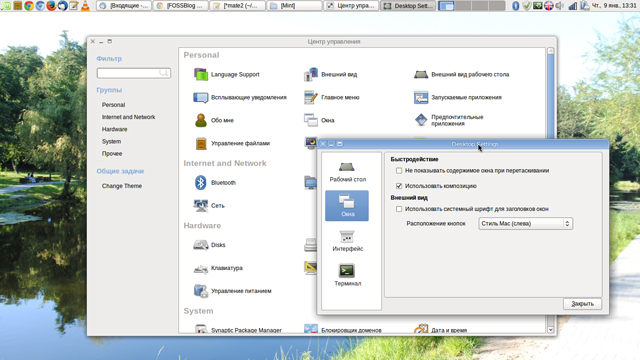The width and height of the screenshot is (640, 360).
Task: Launch VLC media player from panel
Action: 85,6
